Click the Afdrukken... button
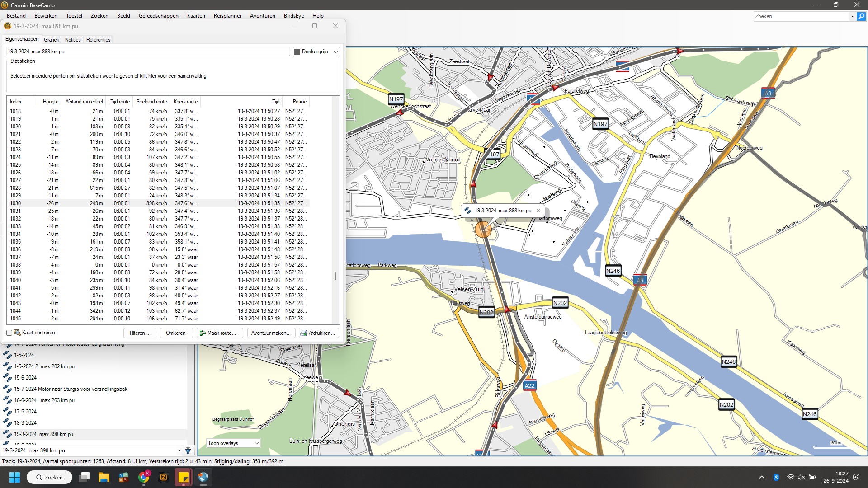This screenshot has height=488, width=868. click(319, 333)
